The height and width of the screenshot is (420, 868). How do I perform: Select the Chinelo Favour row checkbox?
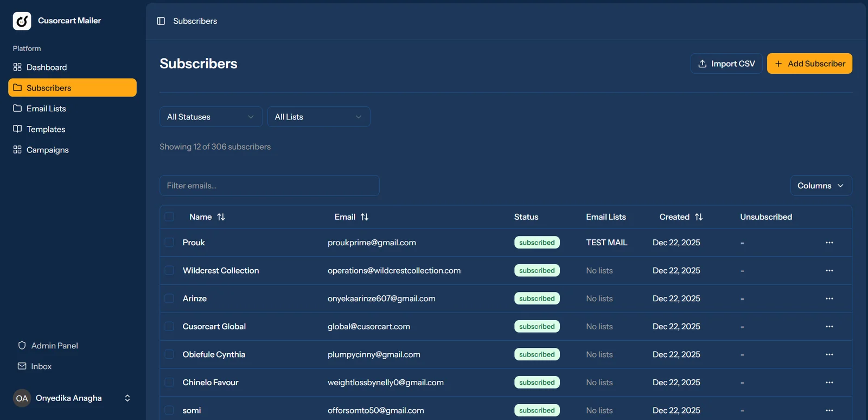[169, 383]
